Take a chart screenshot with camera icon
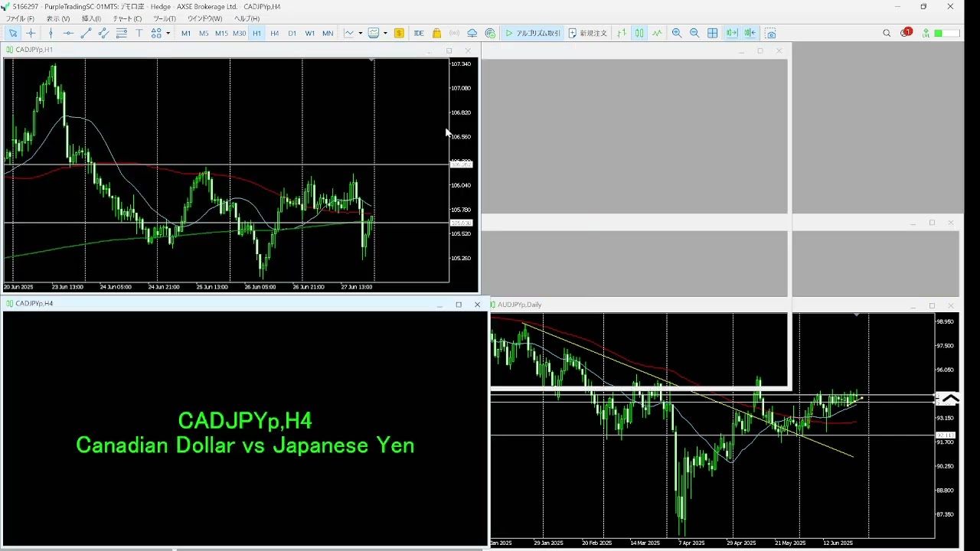This screenshot has height=551, width=980. click(770, 33)
